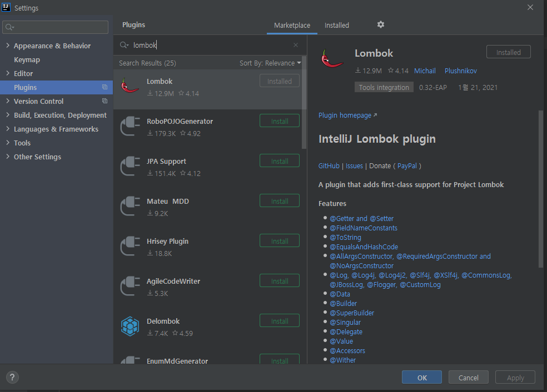This screenshot has width=547, height=392.
Task: Expand Languages & Frameworks node
Action: 8,129
